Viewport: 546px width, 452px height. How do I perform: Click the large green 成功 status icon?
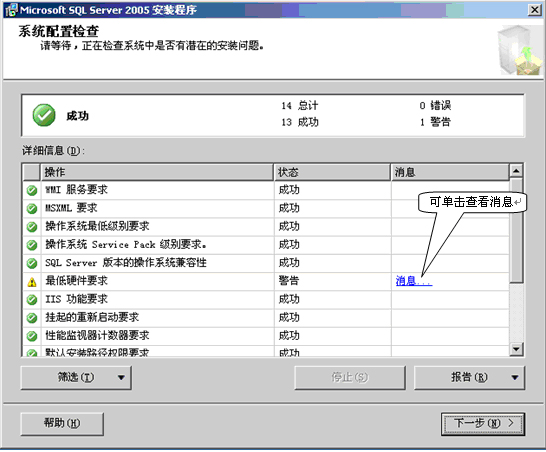pos(44,115)
